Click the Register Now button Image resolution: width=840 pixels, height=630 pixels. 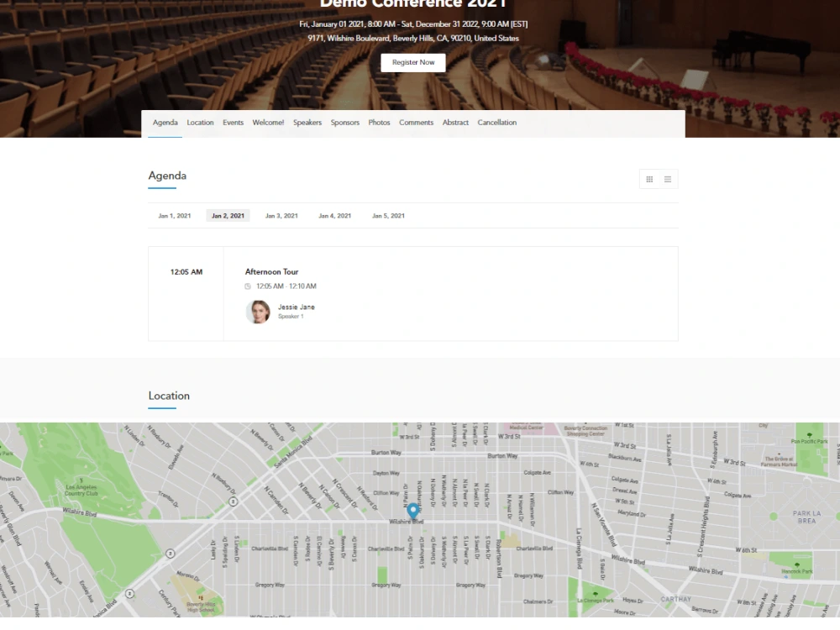coord(413,63)
